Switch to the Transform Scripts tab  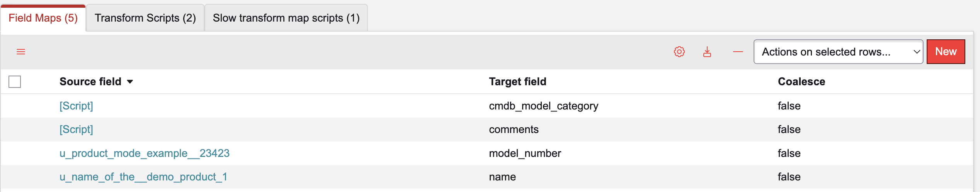pyautogui.click(x=145, y=18)
